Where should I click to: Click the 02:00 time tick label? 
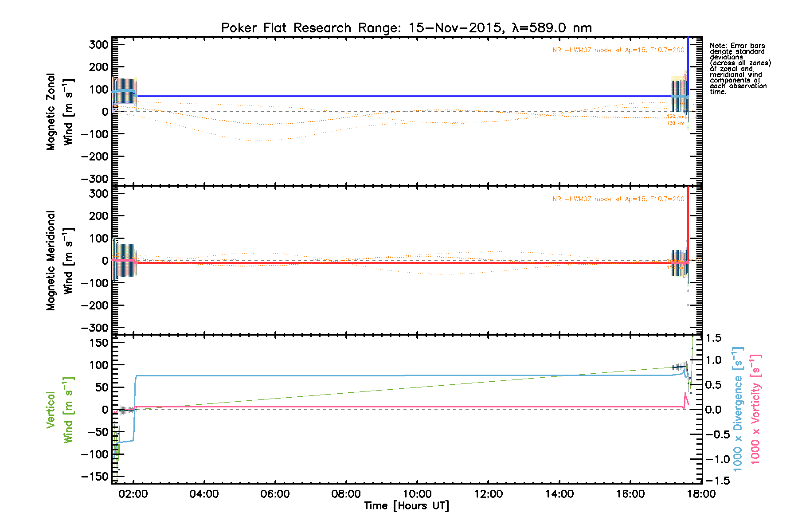coord(133,494)
